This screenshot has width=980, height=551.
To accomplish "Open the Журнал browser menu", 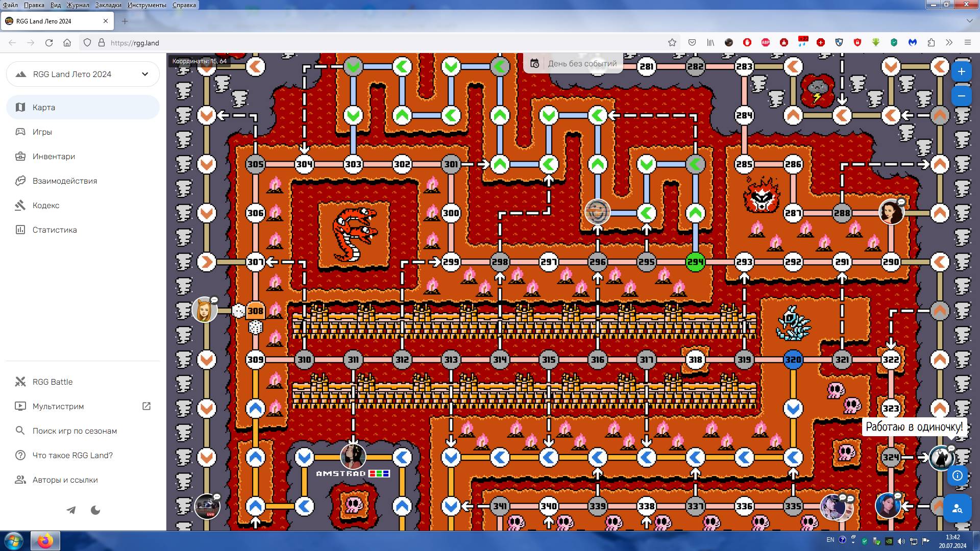I will click(x=78, y=5).
